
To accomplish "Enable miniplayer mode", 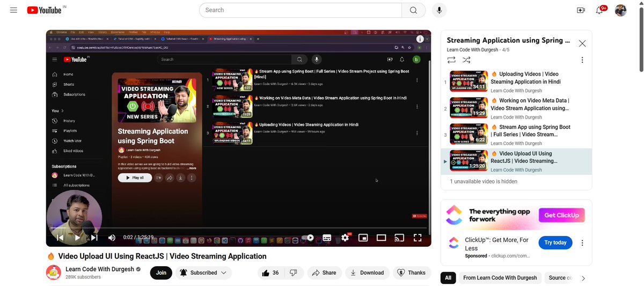I will pyautogui.click(x=363, y=238).
